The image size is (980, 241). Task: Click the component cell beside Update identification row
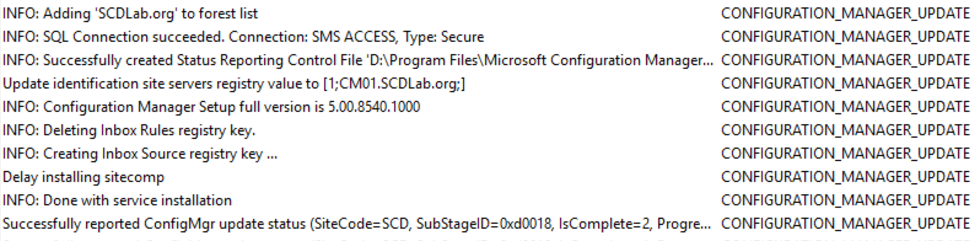846,84
